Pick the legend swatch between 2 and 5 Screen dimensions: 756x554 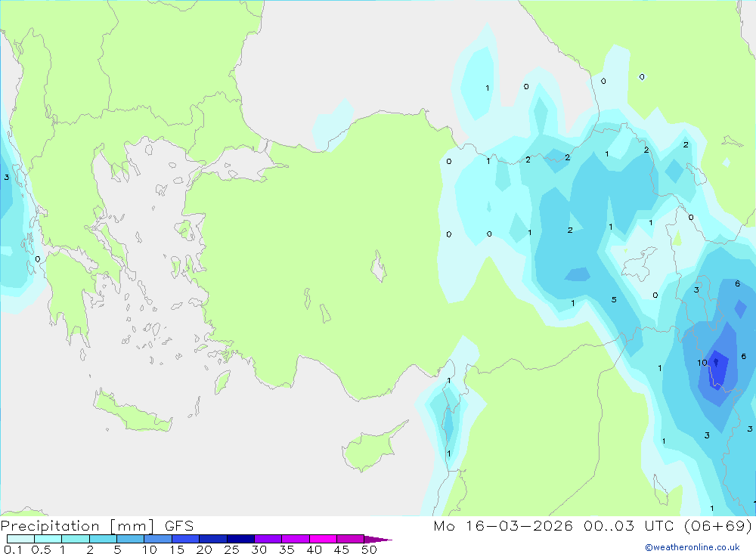[103, 539]
